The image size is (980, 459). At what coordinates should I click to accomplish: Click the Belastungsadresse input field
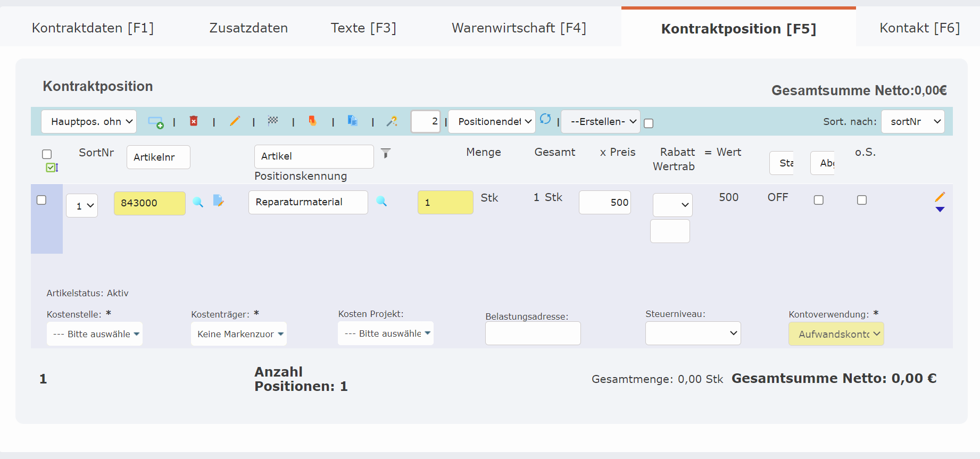point(533,333)
